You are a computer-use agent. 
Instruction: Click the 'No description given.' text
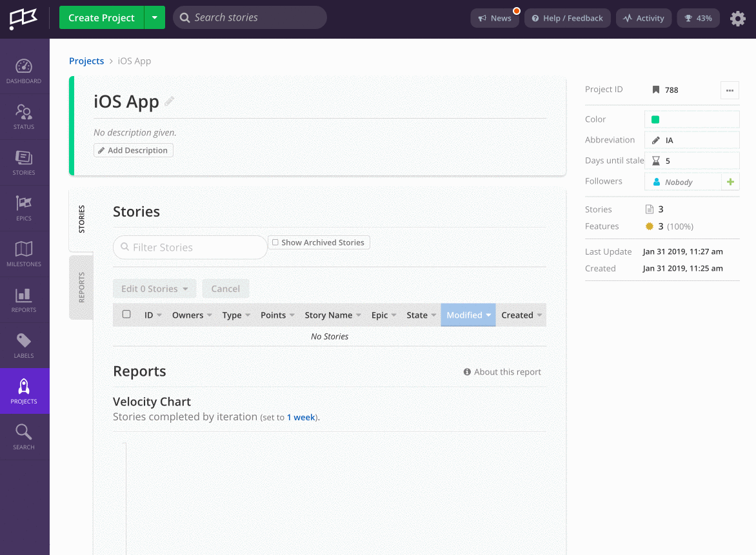point(135,133)
